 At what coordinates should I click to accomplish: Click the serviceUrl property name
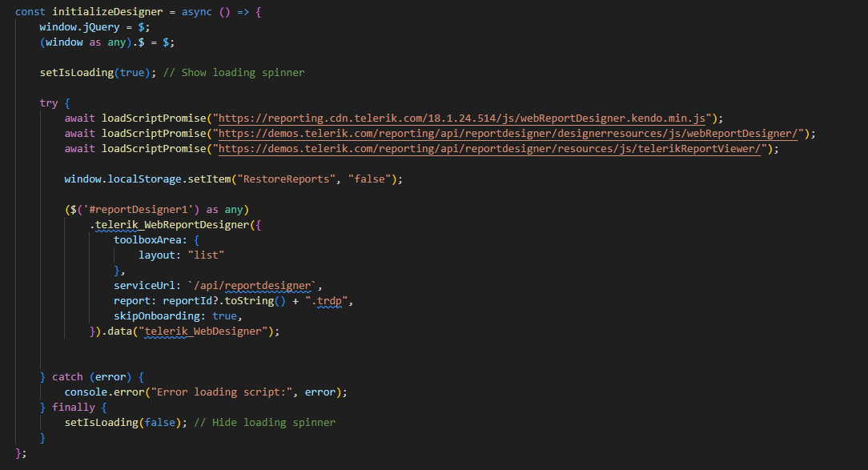(147, 285)
